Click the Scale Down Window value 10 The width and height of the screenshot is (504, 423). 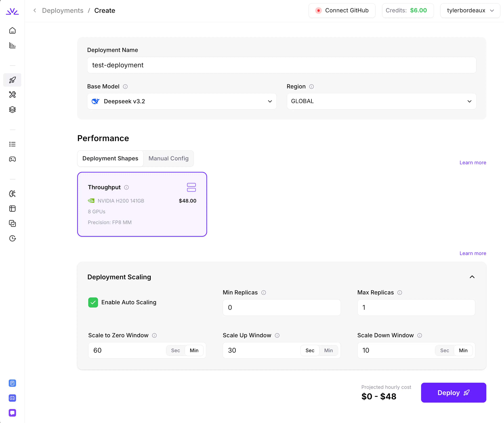point(366,351)
